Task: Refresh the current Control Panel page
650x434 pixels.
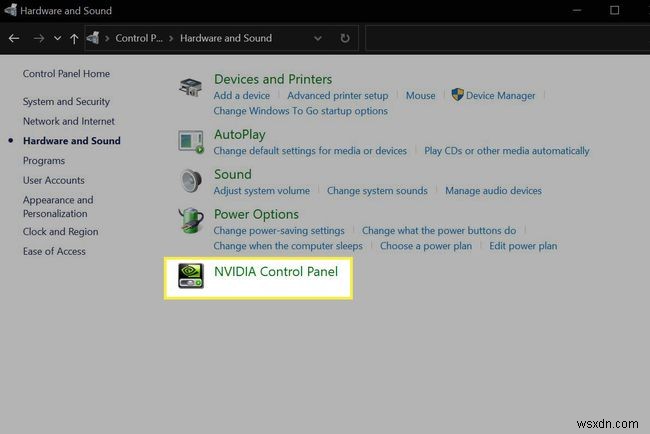Action: (345, 38)
